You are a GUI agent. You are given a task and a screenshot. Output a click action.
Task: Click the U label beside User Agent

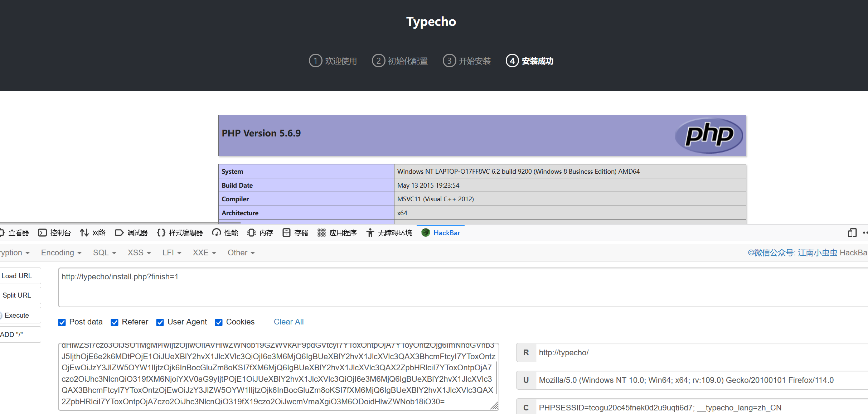[x=526, y=380]
